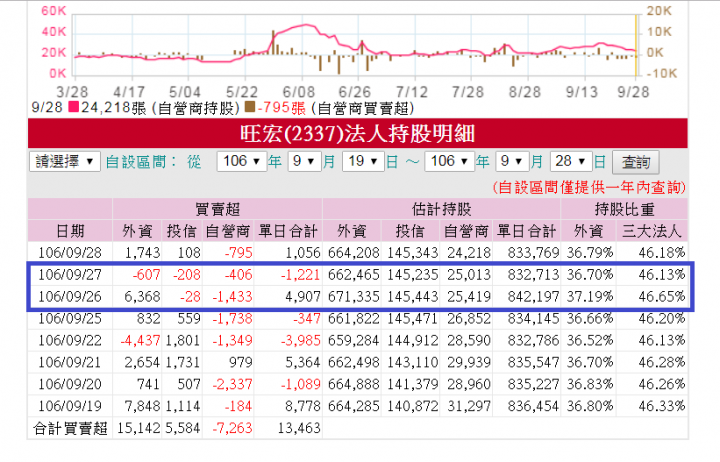Open the start year 106 dropdown

pyautogui.click(x=242, y=162)
